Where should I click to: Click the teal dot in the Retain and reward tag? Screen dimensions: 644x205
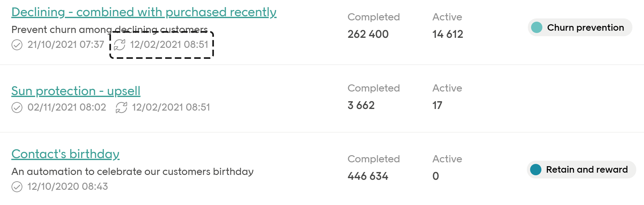pyautogui.click(x=536, y=169)
